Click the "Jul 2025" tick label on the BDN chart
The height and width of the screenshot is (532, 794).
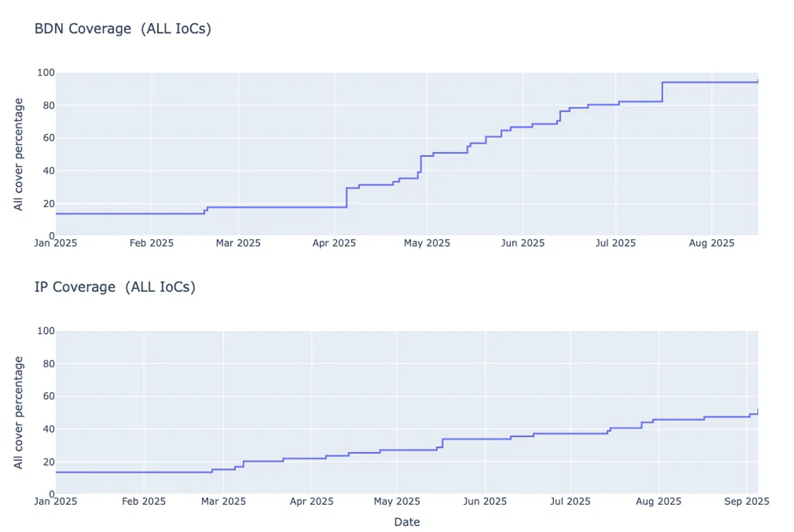(615, 243)
